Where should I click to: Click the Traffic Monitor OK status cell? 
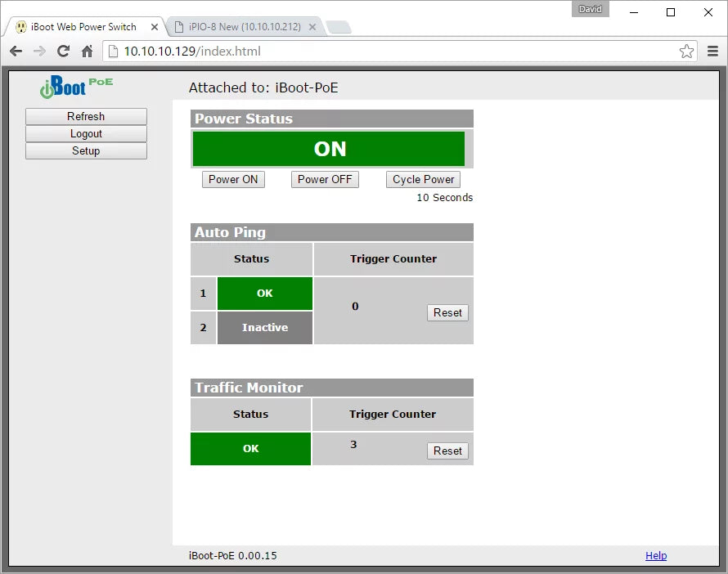coord(251,449)
